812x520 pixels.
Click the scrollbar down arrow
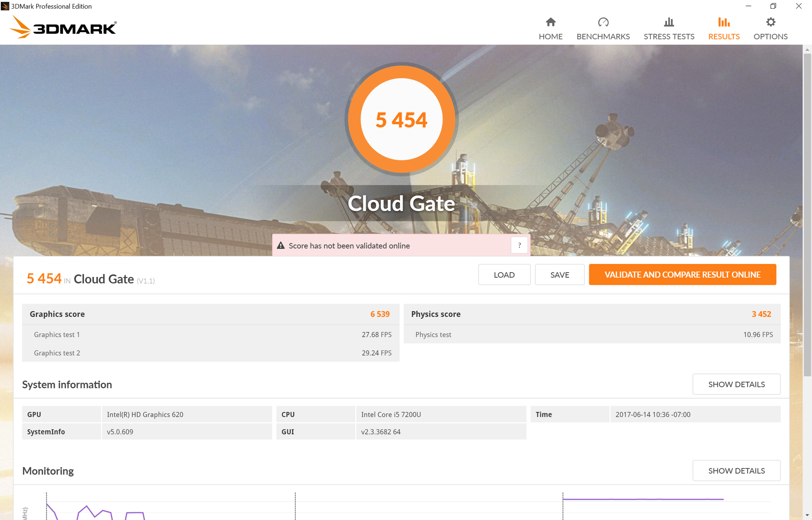coord(807,515)
